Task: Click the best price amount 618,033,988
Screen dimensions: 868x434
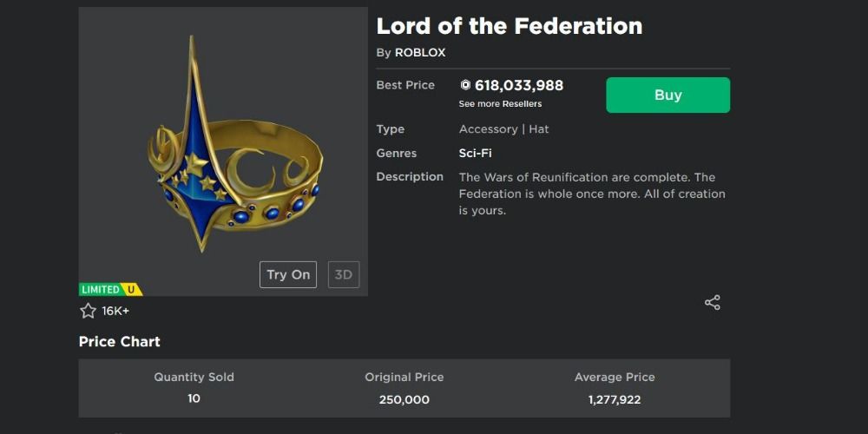Action: click(519, 85)
